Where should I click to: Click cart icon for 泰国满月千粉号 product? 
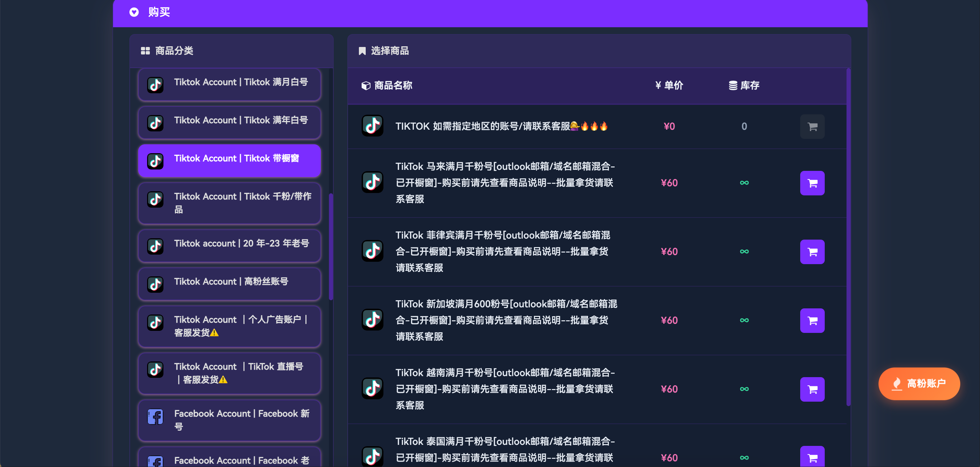pyautogui.click(x=812, y=457)
